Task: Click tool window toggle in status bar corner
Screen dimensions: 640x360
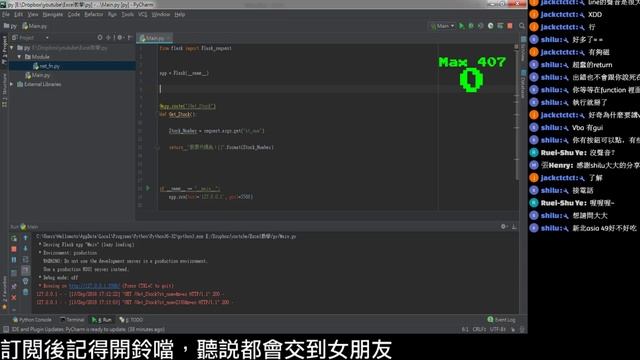Action: click(x=5, y=329)
